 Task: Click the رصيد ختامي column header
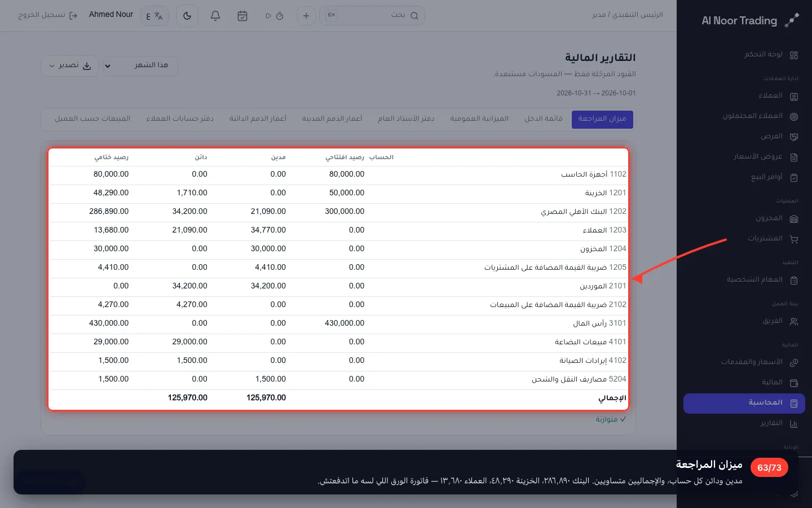(x=112, y=157)
